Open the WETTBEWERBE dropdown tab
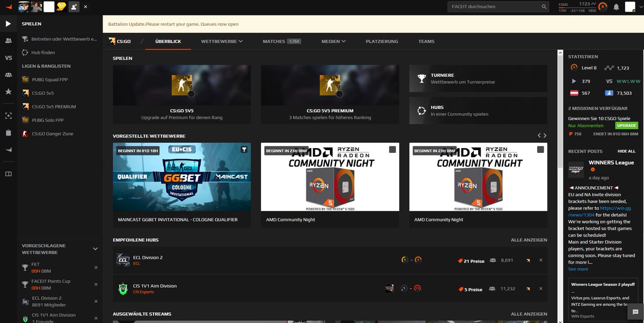The height and width of the screenshot is (323, 644). (222, 41)
